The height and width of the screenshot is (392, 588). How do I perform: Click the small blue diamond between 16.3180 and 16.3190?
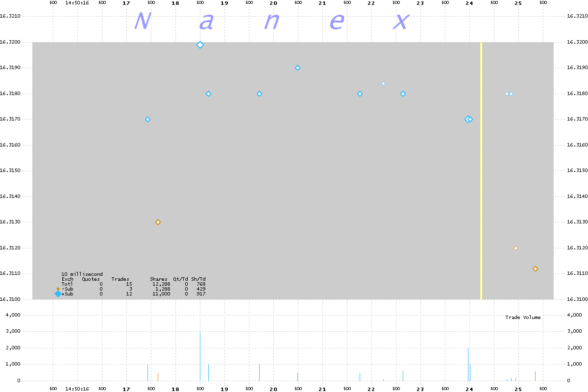(x=383, y=83)
